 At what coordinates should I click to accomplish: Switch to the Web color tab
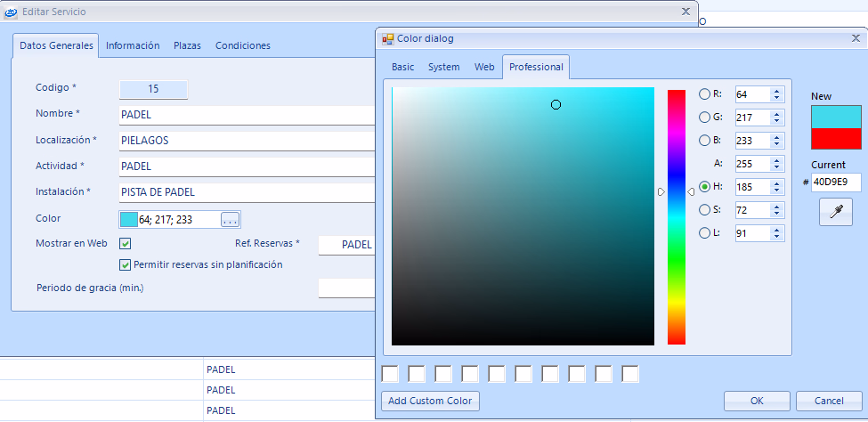pyautogui.click(x=484, y=68)
